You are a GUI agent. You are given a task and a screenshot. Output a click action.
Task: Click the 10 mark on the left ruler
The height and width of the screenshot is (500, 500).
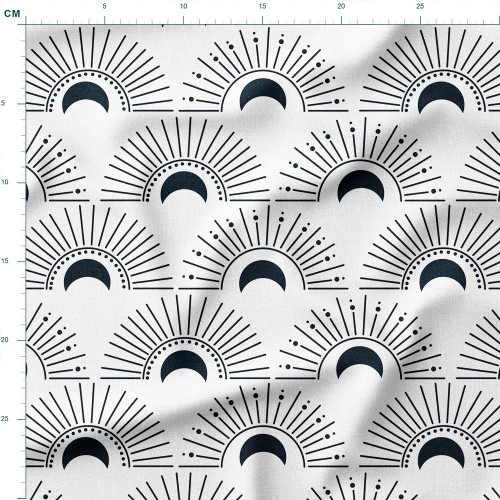4,182
